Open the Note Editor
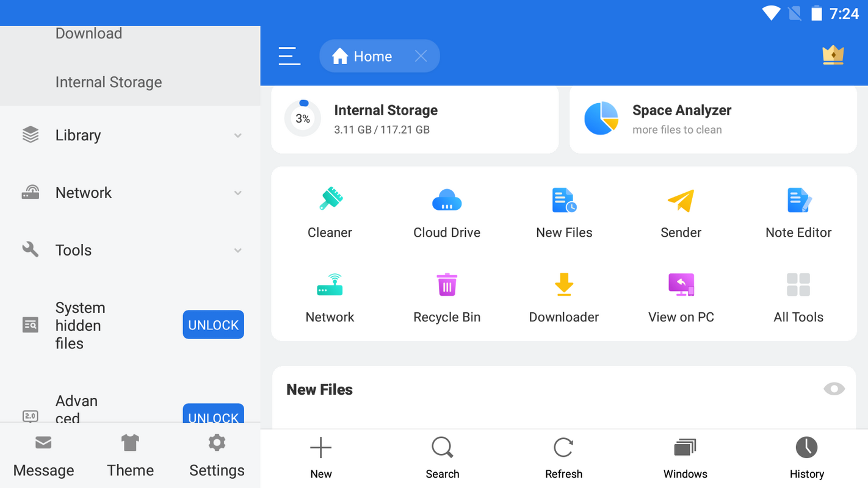Screen dimensions: 868x488 tap(798, 213)
